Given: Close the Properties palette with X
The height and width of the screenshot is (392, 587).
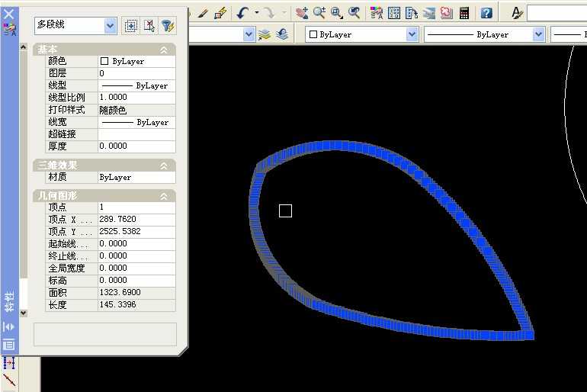Looking at the screenshot, I should coord(9,13).
